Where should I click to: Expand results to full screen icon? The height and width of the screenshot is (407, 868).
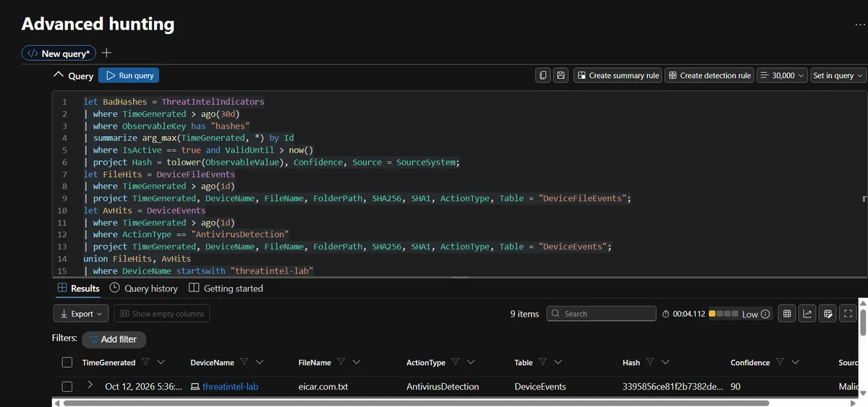pyautogui.click(x=849, y=314)
